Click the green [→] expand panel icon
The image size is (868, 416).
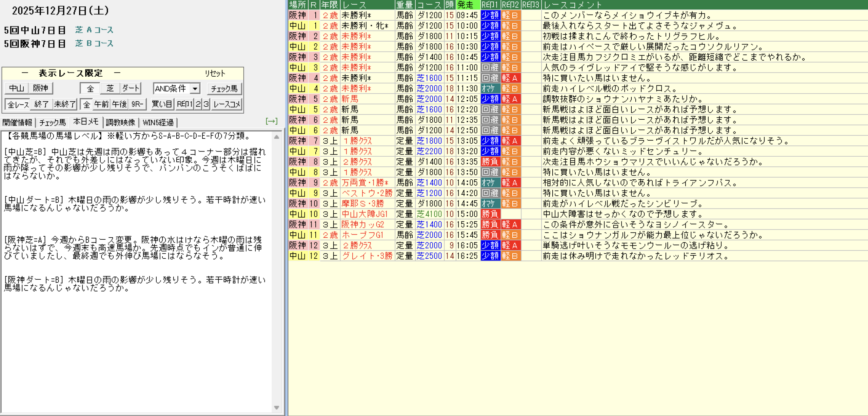coord(271,121)
